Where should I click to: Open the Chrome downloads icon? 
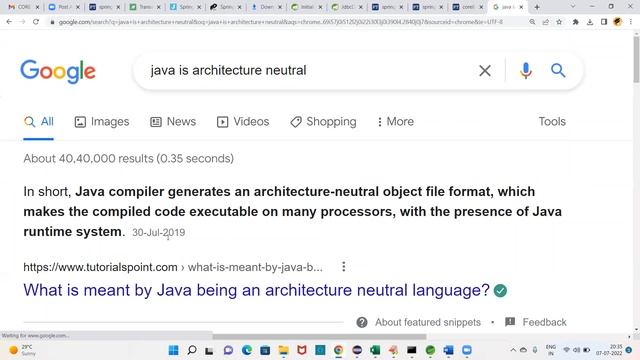click(590, 22)
